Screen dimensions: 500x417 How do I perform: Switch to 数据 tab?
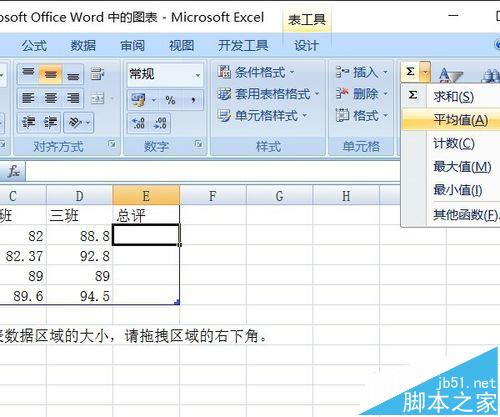(83, 45)
